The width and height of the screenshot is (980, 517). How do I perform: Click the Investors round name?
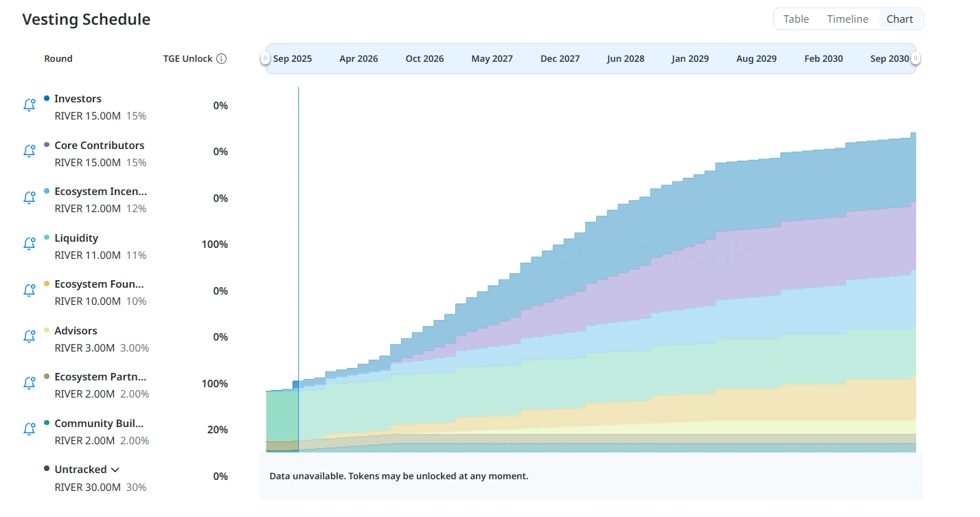[x=78, y=99]
